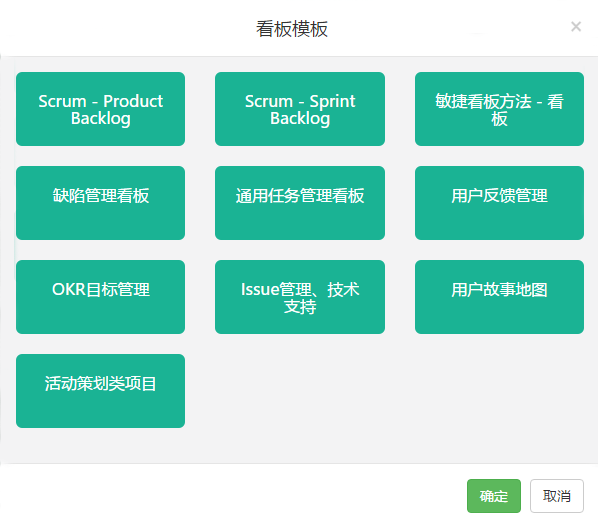
Task: Choose the general task management board tile
Action: (x=300, y=203)
